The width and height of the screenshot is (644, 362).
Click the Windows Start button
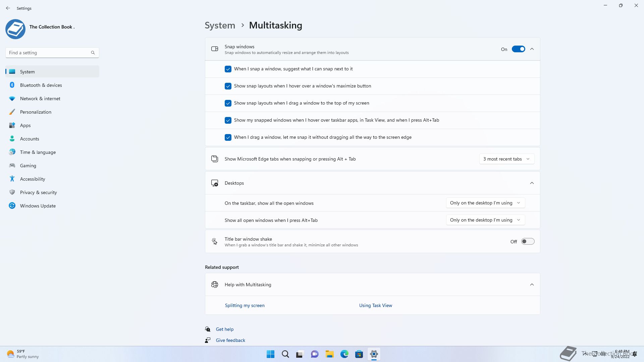[x=270, y=354]
